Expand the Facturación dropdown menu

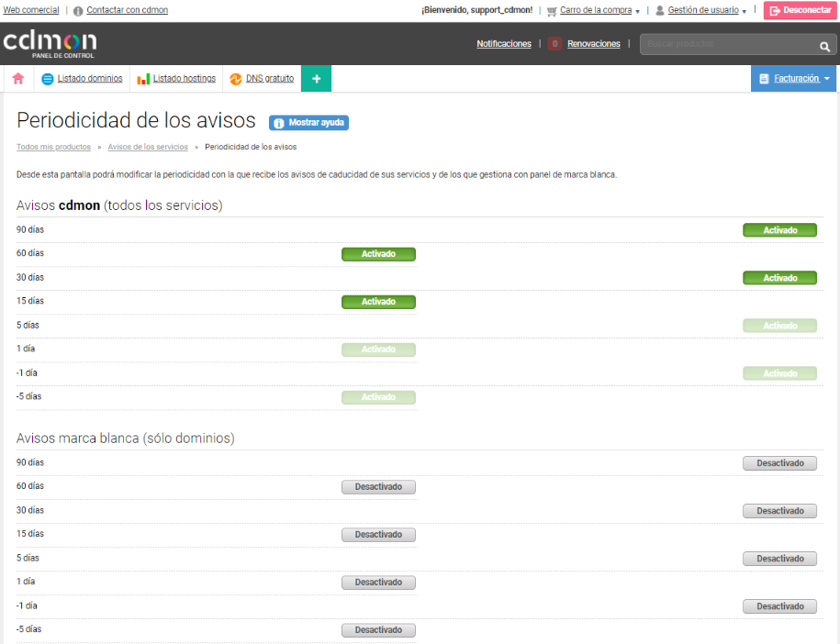[793, 79]
